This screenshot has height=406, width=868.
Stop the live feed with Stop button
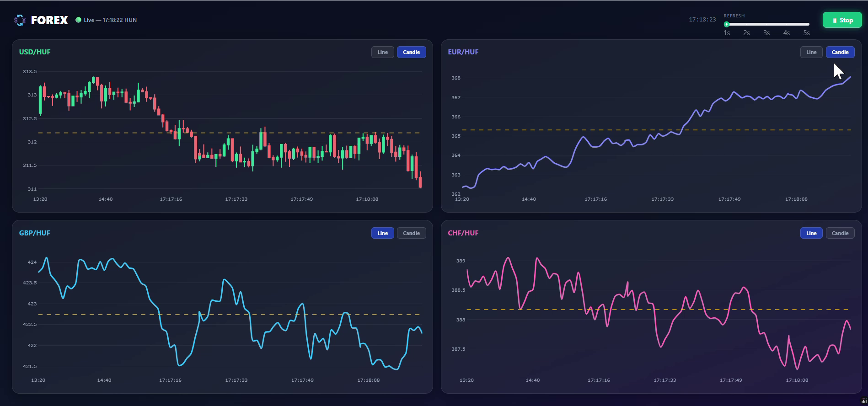842,20
